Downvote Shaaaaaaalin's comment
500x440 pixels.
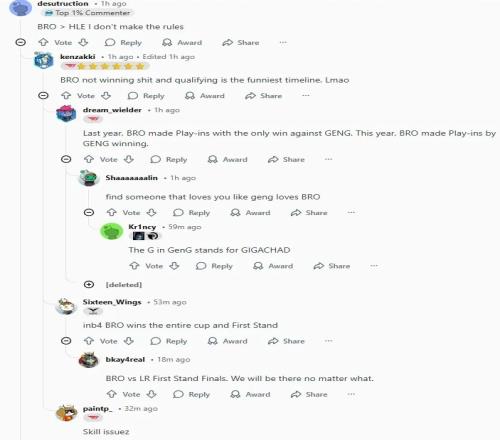[x=152, y=212]
